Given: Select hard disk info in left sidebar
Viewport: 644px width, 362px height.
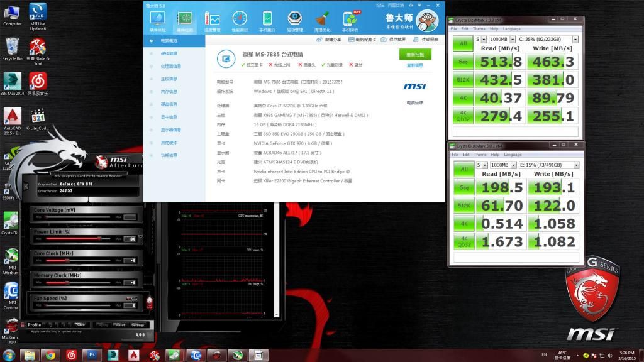Looking at the screenshot, I should [x=169, y=104].
